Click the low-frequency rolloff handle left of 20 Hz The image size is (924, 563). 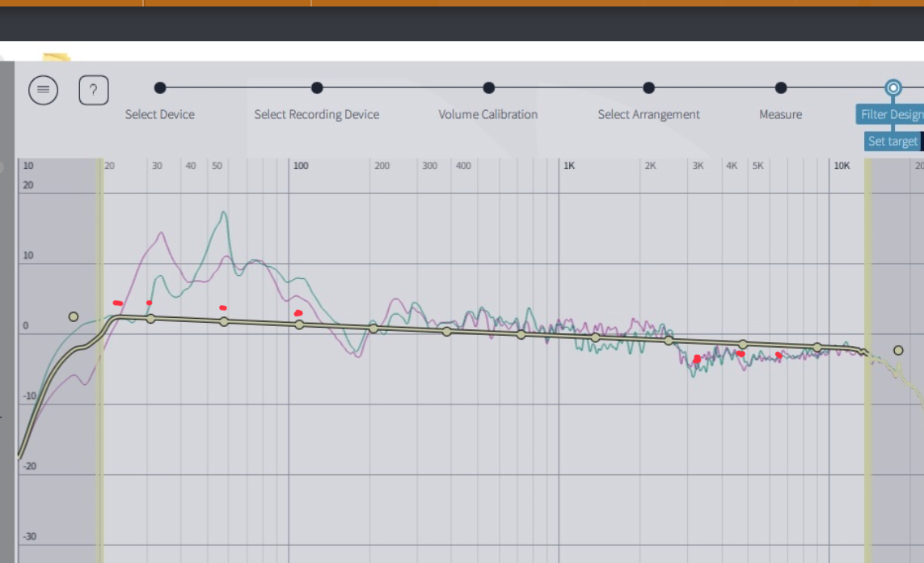click(74, 316)
